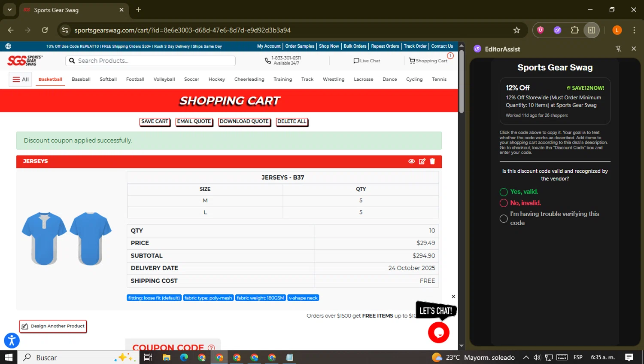Open the Windows Start menu

coord(9,357)
